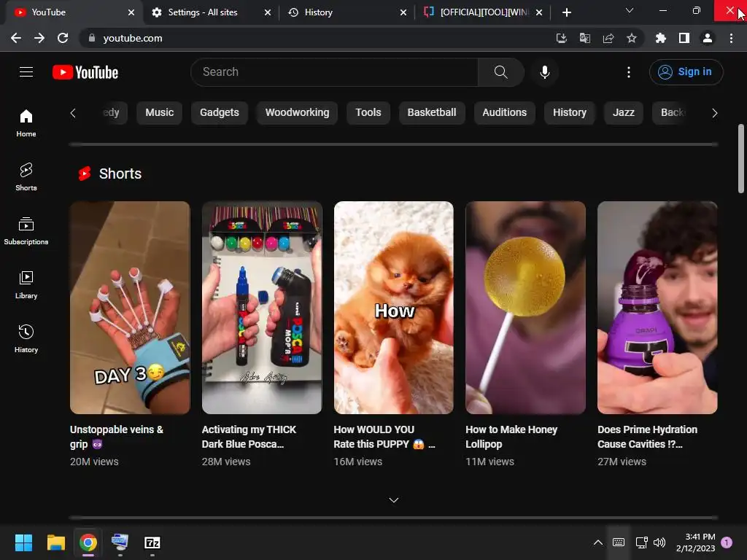Show next category chips with right arrow

click(x=714, y=113)
